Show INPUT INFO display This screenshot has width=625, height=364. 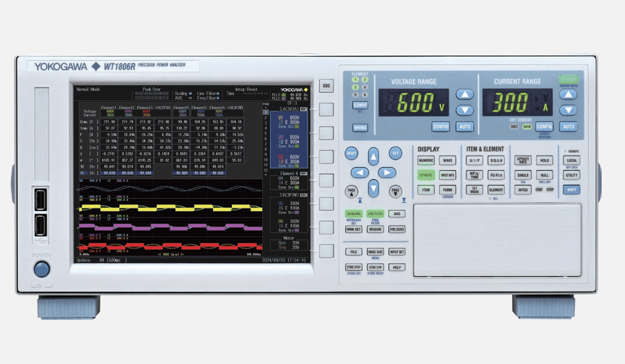point(448,175)
